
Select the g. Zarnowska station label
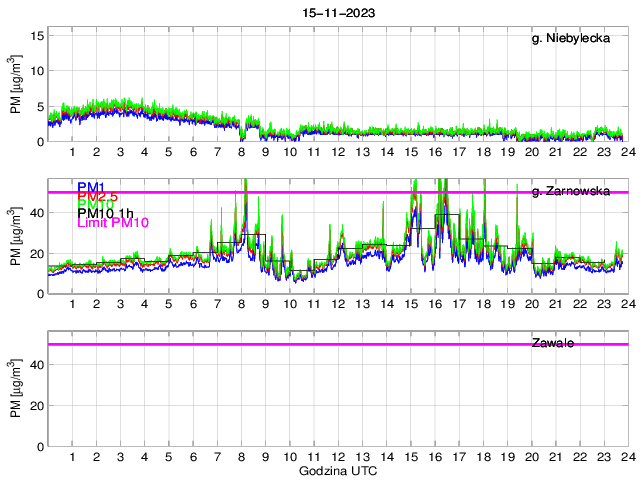pos(570,191)
